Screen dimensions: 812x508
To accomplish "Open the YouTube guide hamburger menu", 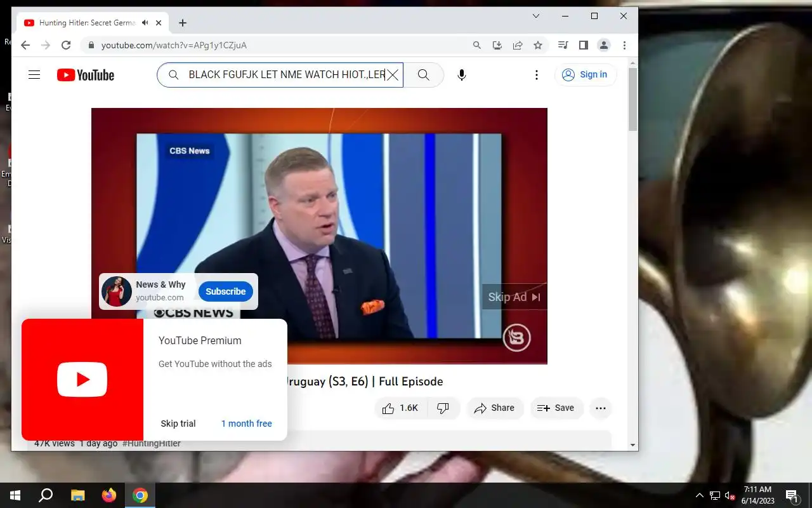I will click(x=34, y=75).
